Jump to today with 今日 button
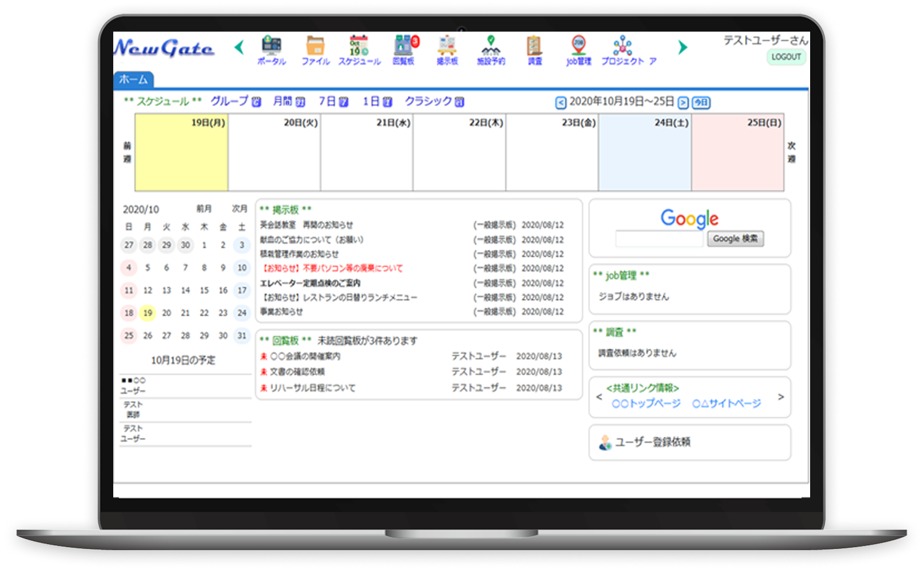The width and height of the screenshot is (924, 570). [701, 103]
